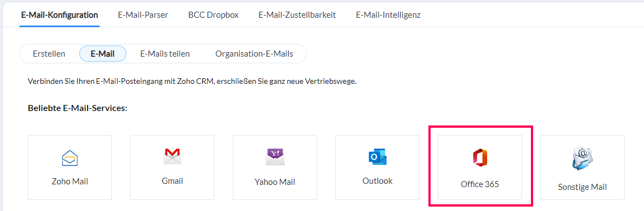This screenshot has height=211, width=644.
Task: Click the Sonstige Mail text label
Action: (x=582, y=187)
